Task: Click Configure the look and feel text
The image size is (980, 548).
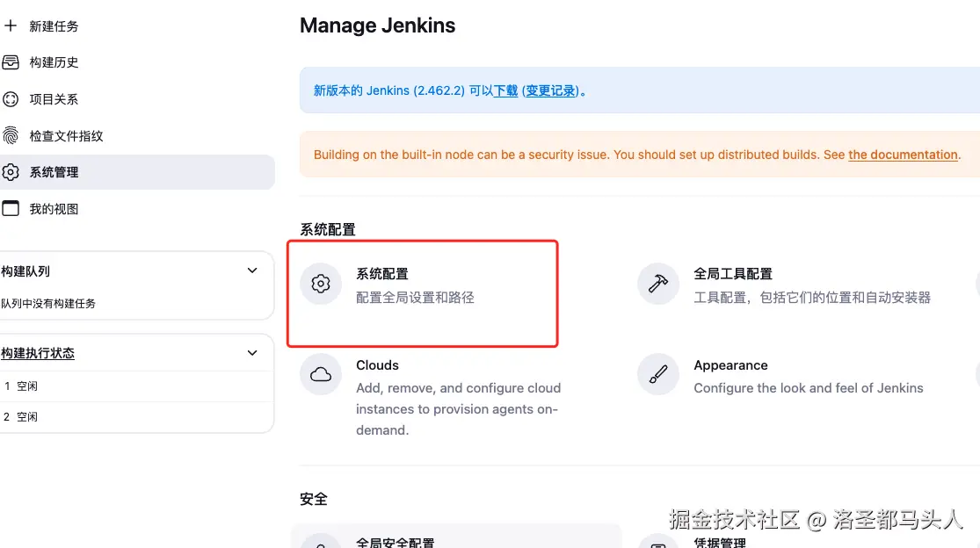Action: (808, 387)
